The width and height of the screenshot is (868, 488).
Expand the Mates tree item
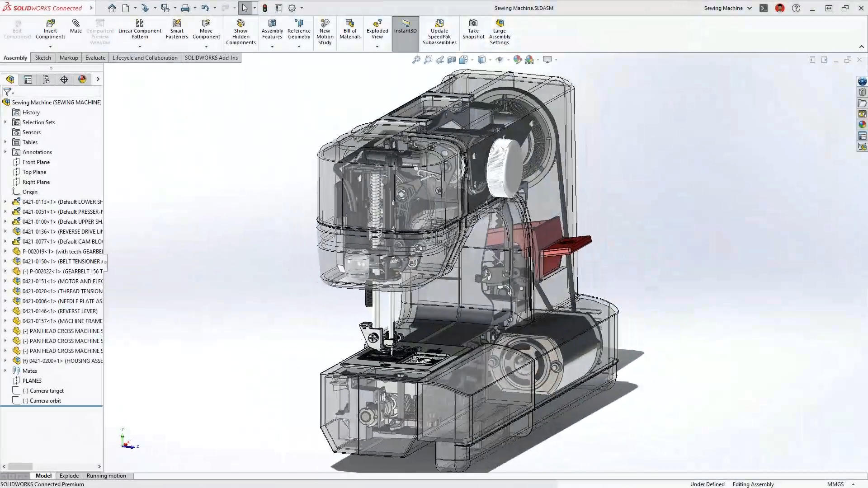tap(5, 370)
